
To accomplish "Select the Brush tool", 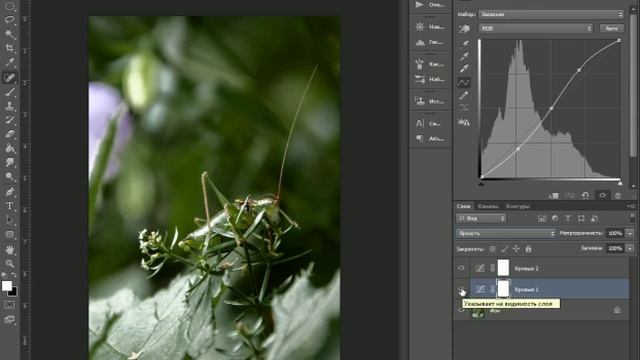I will [10, 92].
